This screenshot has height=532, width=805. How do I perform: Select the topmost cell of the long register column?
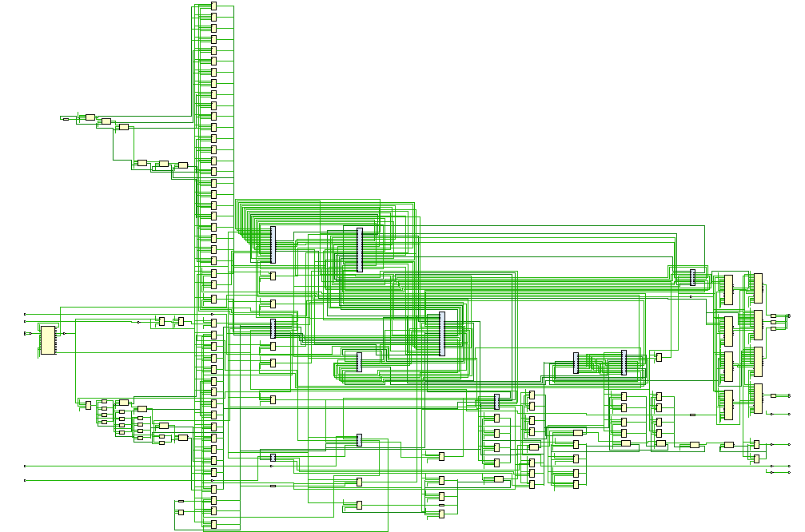pos(214,6)
